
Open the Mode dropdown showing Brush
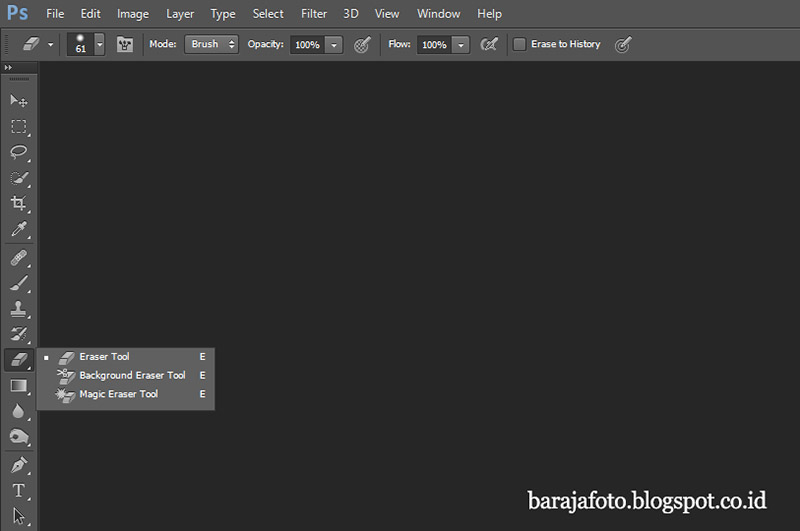211,44
